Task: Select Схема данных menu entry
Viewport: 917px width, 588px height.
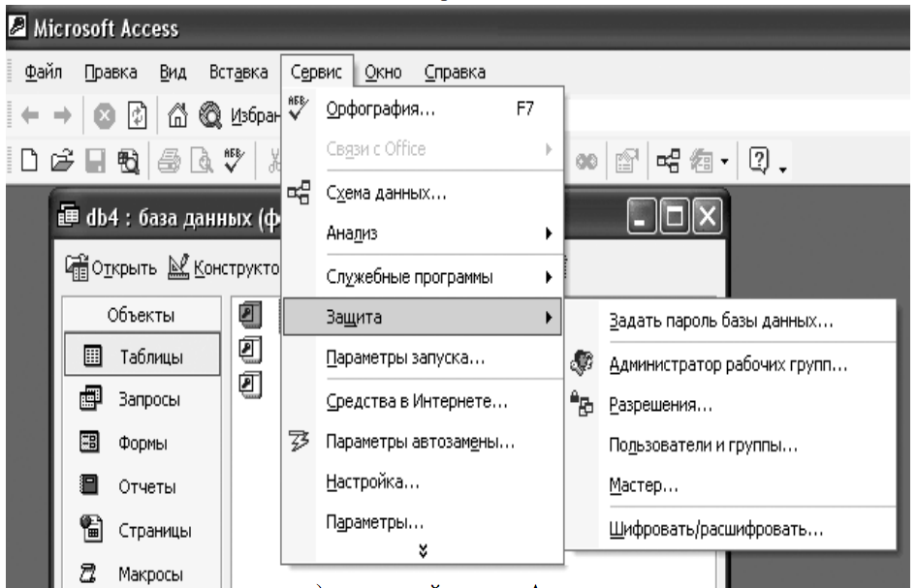Action: click(423, 193)
